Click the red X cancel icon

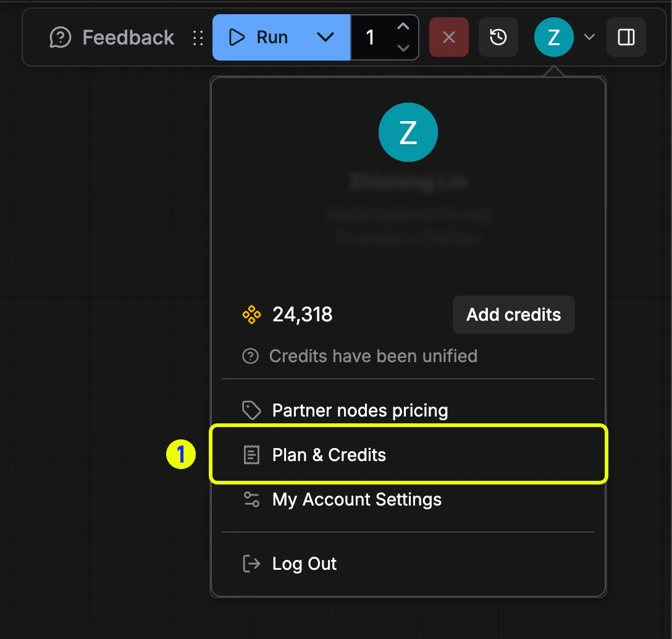449,37
